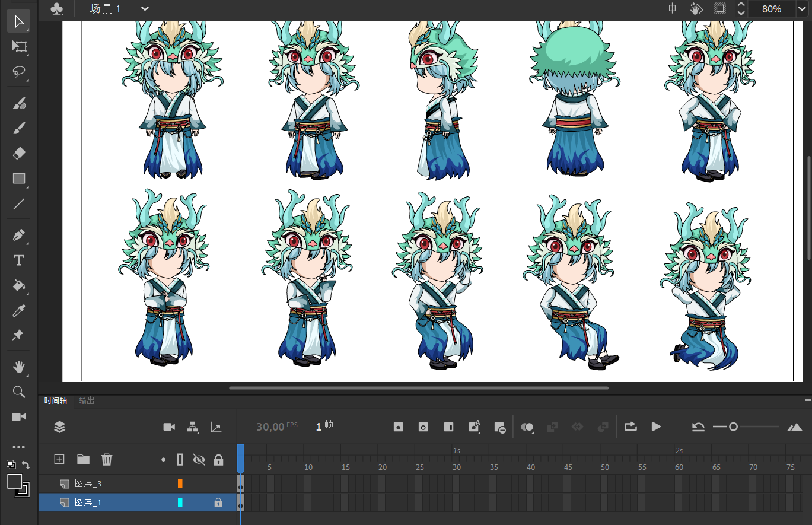Click the rotation tool icon in top bar
The width and height of the screenshot is (812, 525).
coord(696,8)
